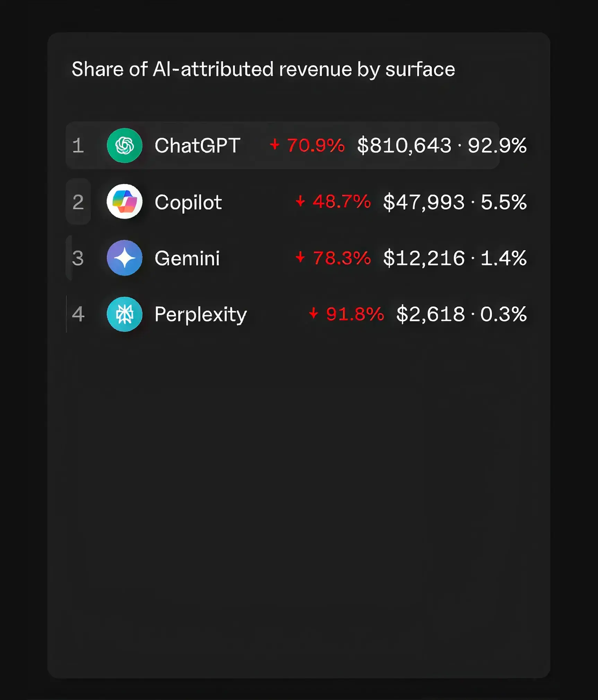Viewport: 598px width, 700px height.
Task: Click the ChatGPT logo icon
Action: click(124, 145)
